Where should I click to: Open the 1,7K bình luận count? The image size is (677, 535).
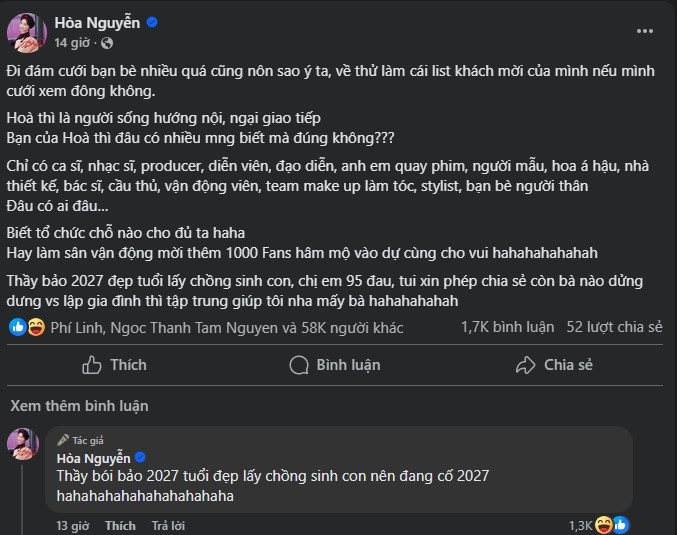(x=507, y=327)
